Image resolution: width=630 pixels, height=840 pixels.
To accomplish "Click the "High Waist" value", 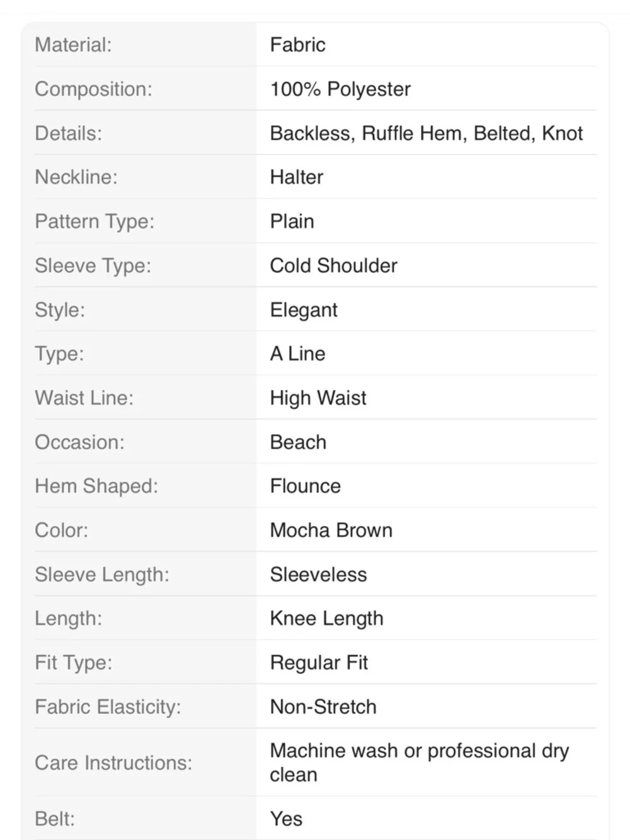I will point(318,398).
